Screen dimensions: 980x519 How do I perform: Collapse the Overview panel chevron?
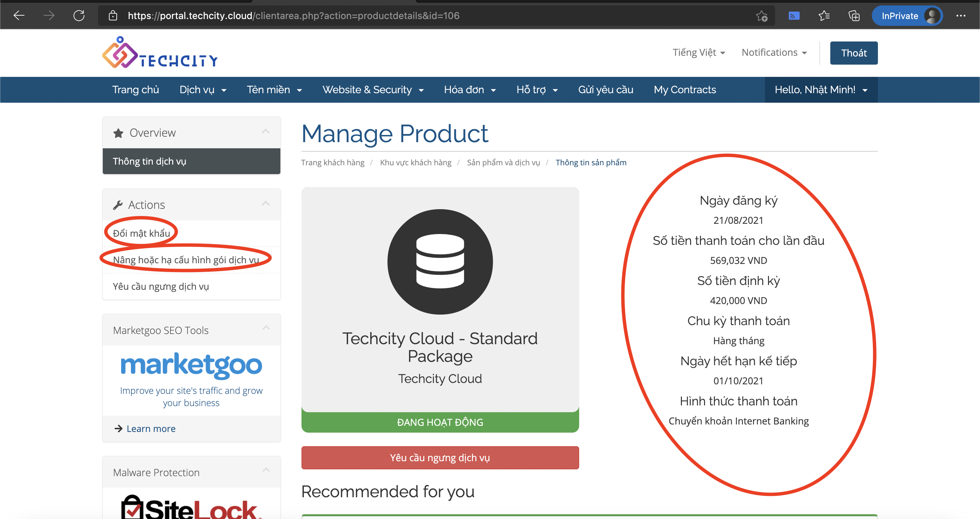click(265, 132)
